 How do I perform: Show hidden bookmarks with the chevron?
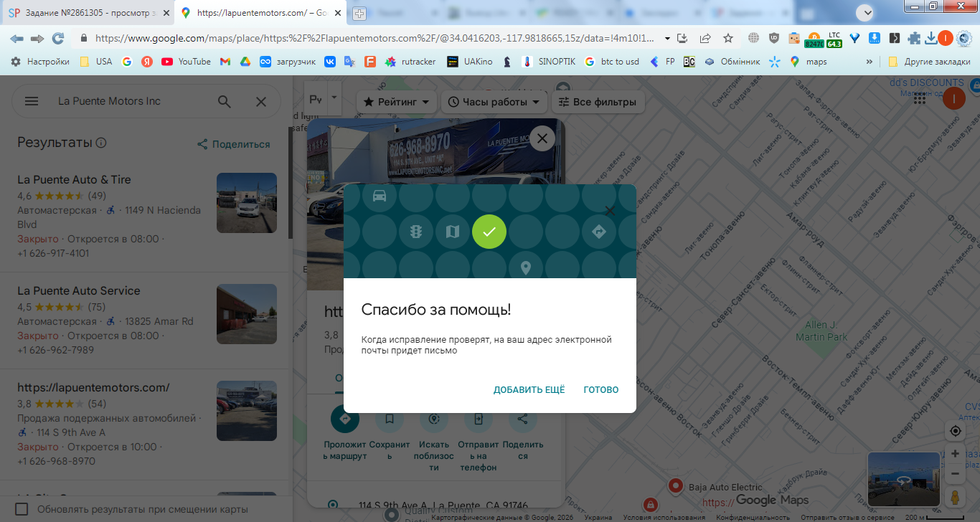coord(870,62)
